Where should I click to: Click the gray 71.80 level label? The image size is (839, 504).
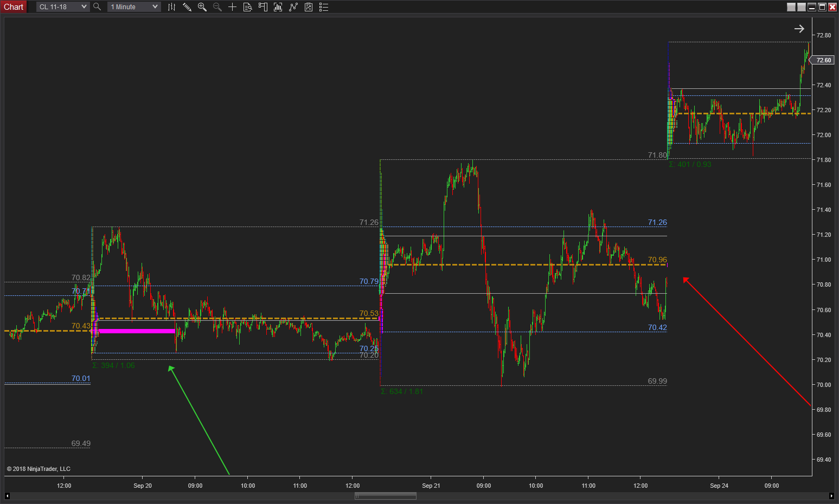click(x=657, y=155)
